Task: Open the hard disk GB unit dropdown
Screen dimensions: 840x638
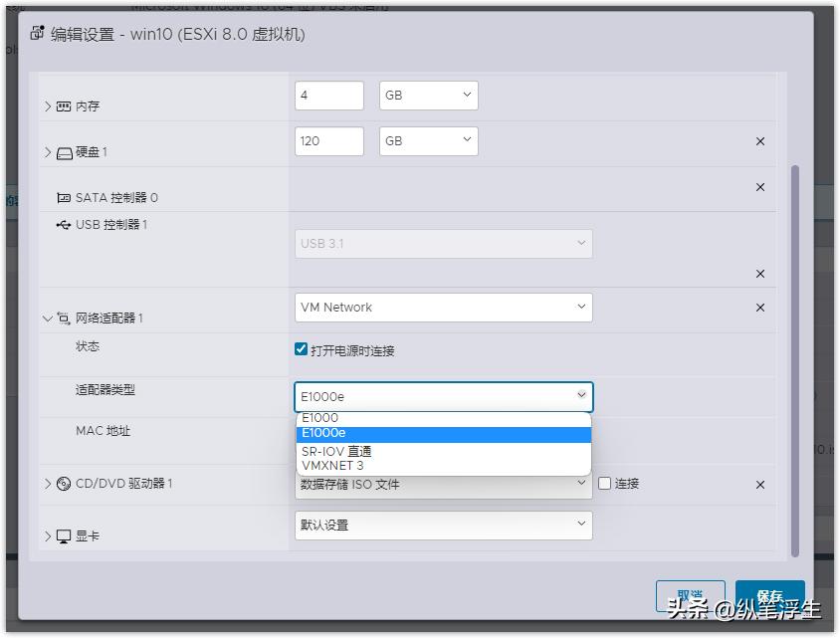Action: [429, 141]
